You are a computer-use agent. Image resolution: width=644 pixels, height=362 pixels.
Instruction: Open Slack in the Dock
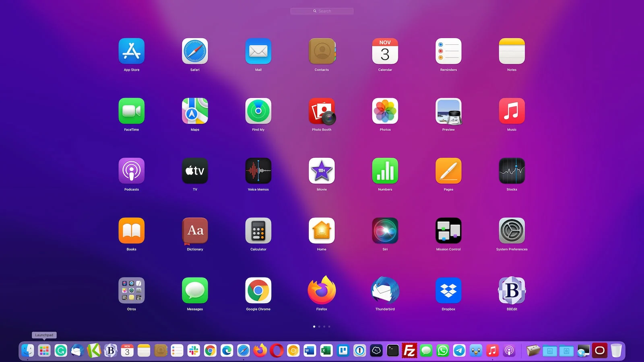194,351
